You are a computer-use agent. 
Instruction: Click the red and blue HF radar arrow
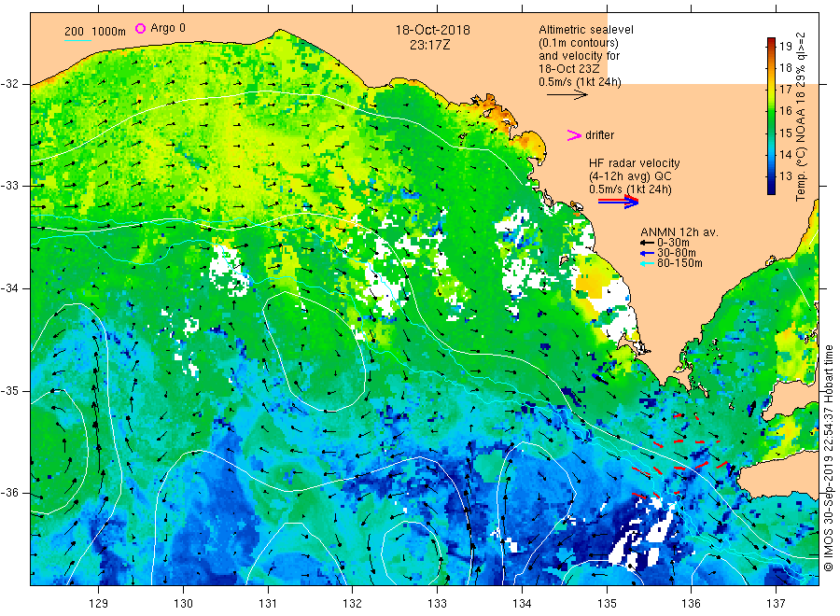tap(618, 202)
